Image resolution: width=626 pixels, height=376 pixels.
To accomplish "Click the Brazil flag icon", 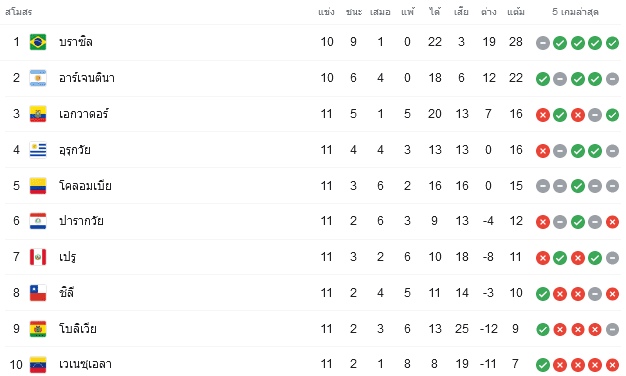I will (x=38, y=42).
